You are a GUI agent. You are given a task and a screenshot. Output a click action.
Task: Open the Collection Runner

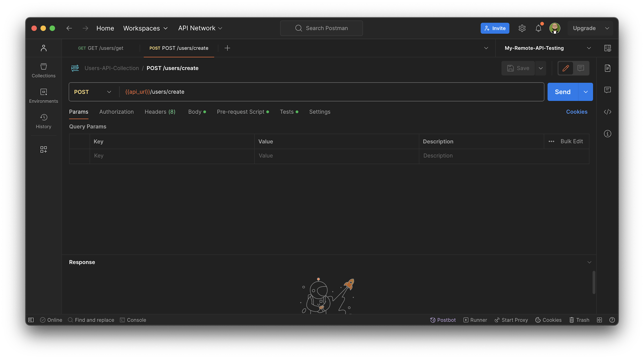pos(475,320)
